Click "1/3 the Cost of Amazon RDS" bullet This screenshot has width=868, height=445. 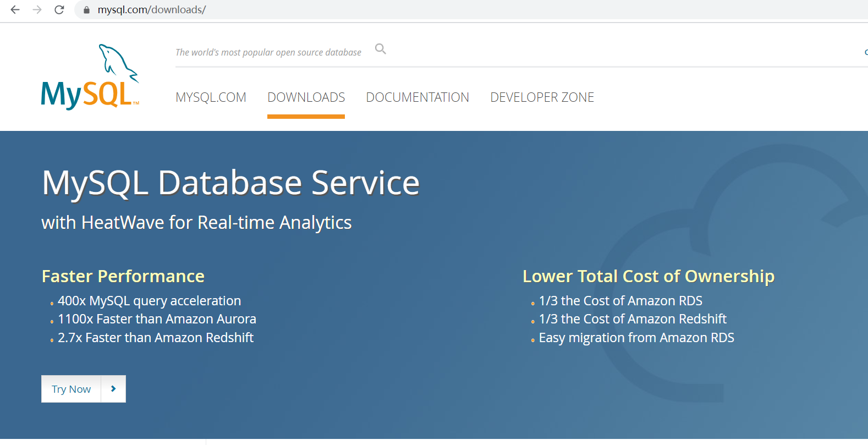pyautogui.click(x=620, y=301)
